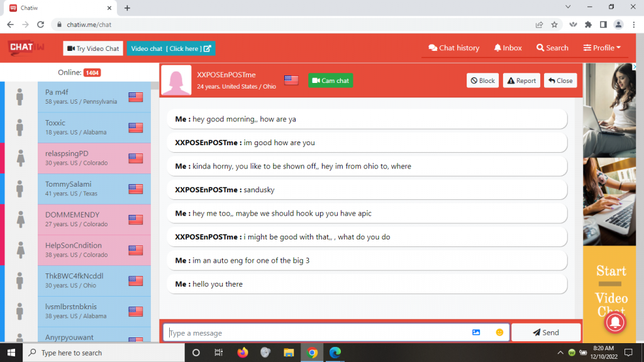The width and height of the screenshot is (644, 362).
Task: Open Chat history
Action: pyautogui.click(x=453, y=48)
